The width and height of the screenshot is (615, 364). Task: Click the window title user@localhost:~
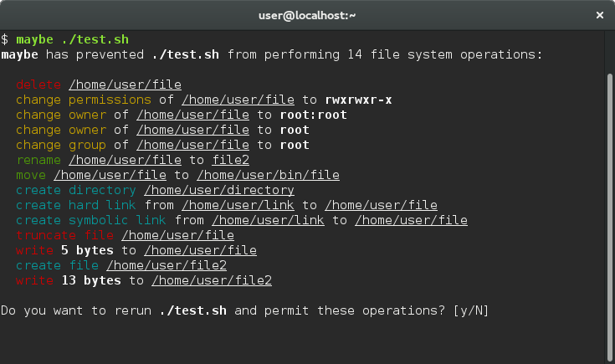[x=307, y=15]
